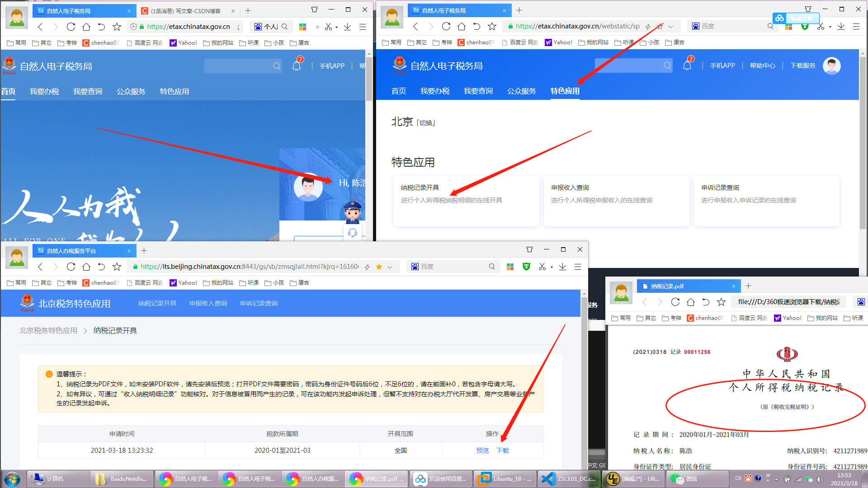
Task: Open the customer service headset icon
Action: (353, 233)
